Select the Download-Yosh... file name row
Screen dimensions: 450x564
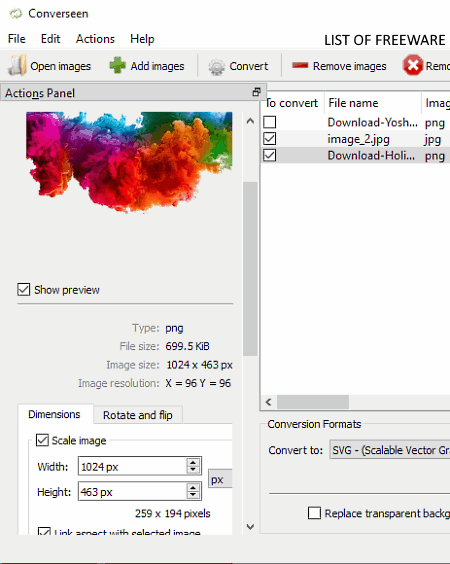tap(372, 122)
